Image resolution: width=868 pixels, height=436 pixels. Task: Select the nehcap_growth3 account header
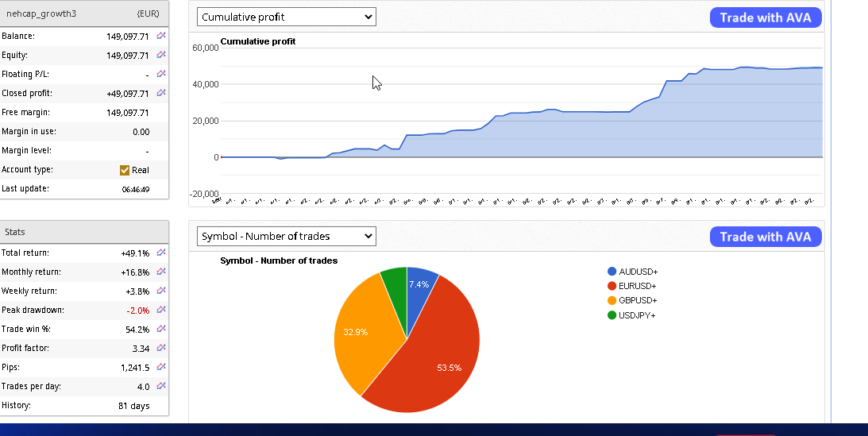pos(84,14)
